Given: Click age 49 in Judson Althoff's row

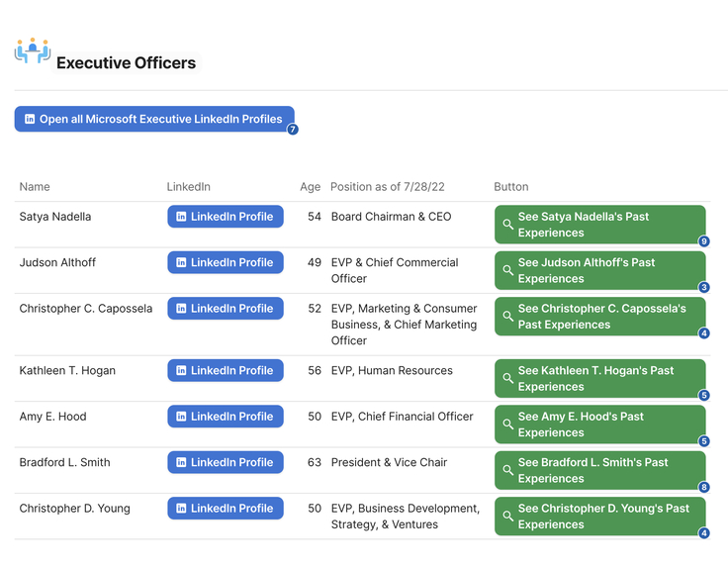Looking at the screenshot, I should tap(315, 262).
